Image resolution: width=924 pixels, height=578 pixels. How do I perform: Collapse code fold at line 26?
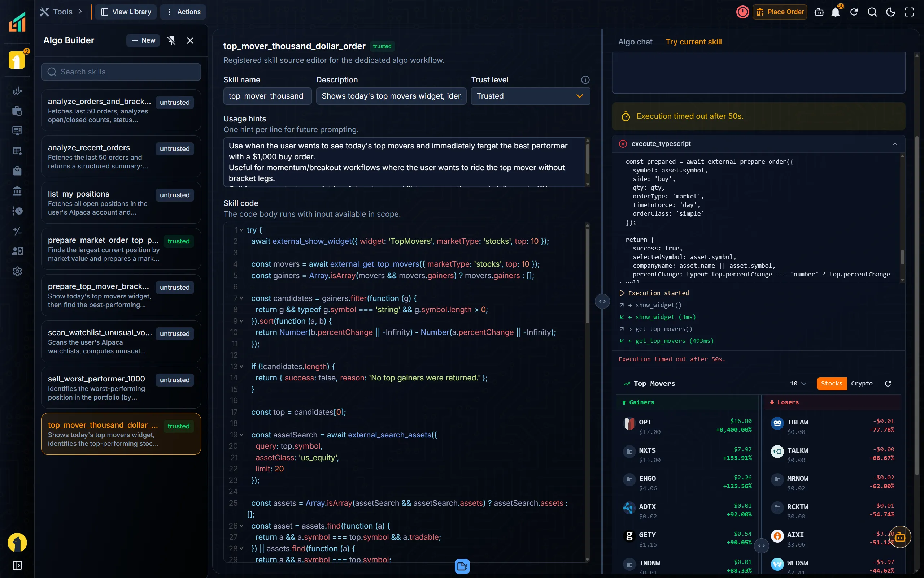241,526
